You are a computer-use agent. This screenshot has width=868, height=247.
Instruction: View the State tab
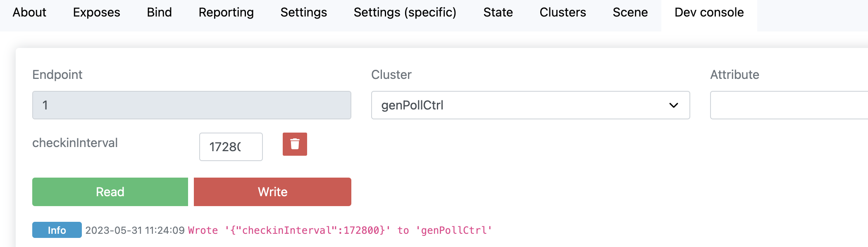pyautogui.click(x=498, y=12)
